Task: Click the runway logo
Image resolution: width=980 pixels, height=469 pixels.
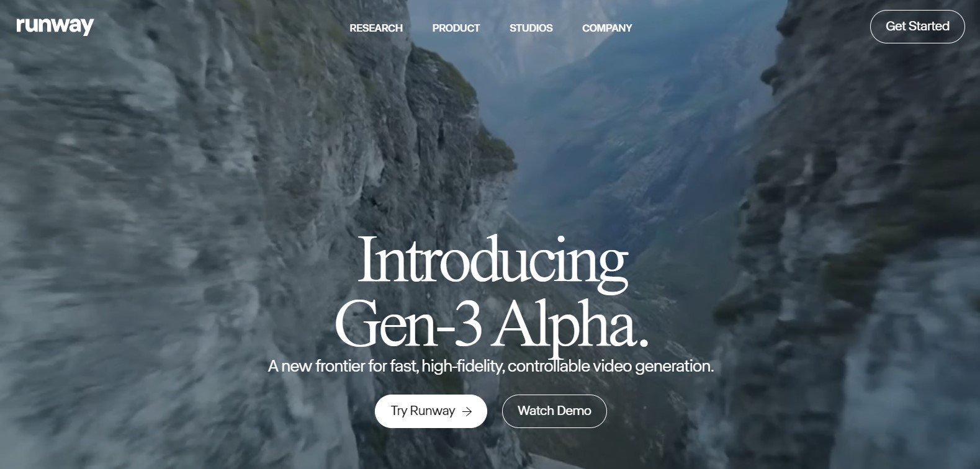Action: pos(55,25)
